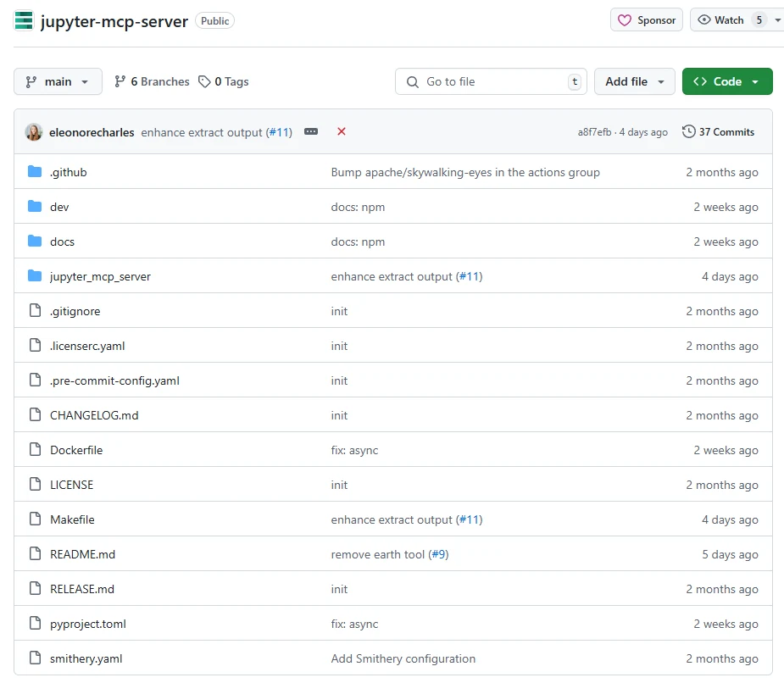Click the Dockerfile file icon
The height and width of the screenshot is (683, 784).
(34, 450)
